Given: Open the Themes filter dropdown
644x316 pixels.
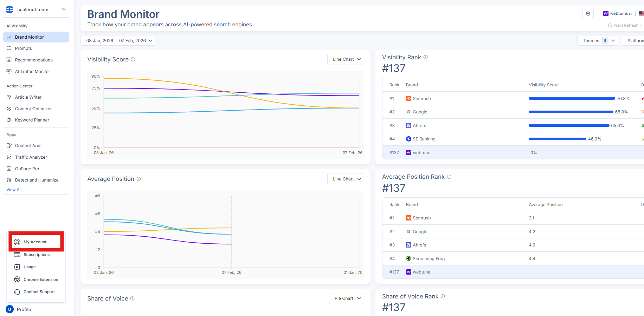Looking at the screenshot, I should (x=597, y=41).
